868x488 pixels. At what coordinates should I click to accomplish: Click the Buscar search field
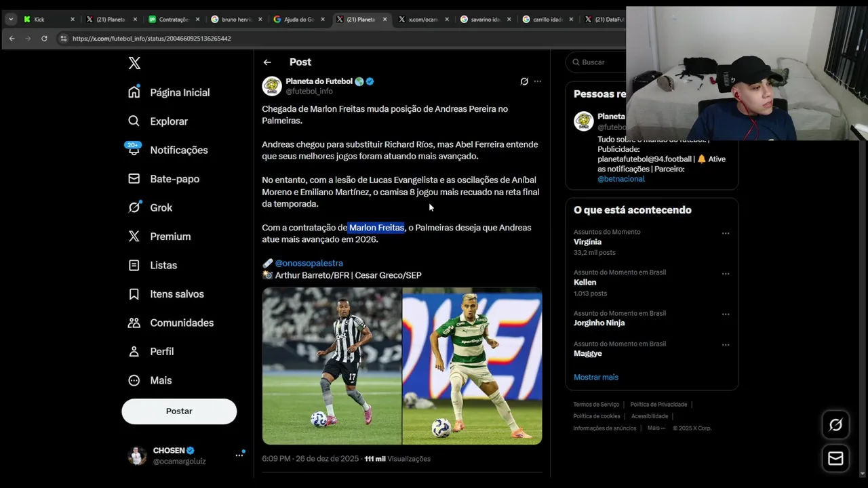pos(595,62)
